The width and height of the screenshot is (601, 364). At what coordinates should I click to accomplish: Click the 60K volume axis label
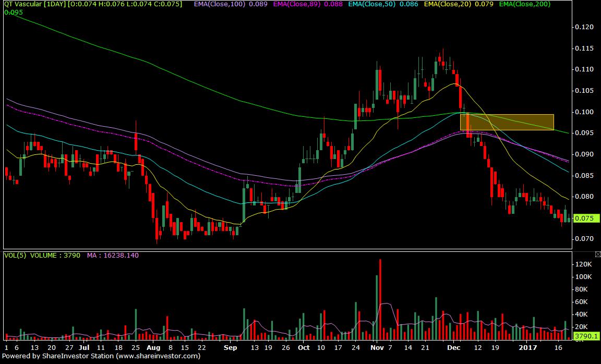(582, 302)
